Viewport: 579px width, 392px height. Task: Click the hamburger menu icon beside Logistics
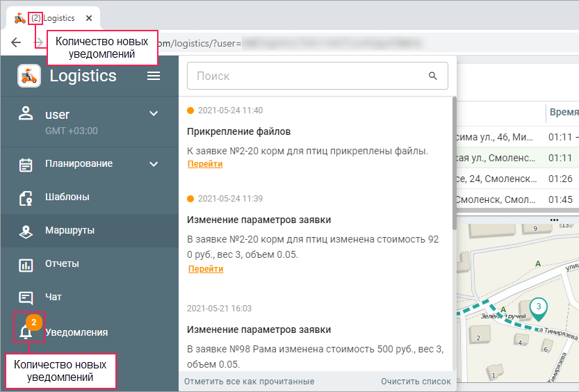click(154, 76)
